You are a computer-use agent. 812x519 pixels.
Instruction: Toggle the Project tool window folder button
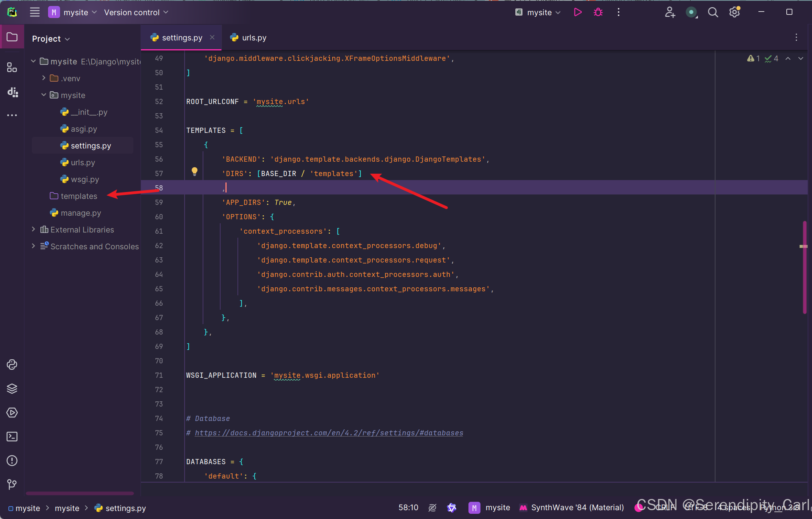coord(12,37)
